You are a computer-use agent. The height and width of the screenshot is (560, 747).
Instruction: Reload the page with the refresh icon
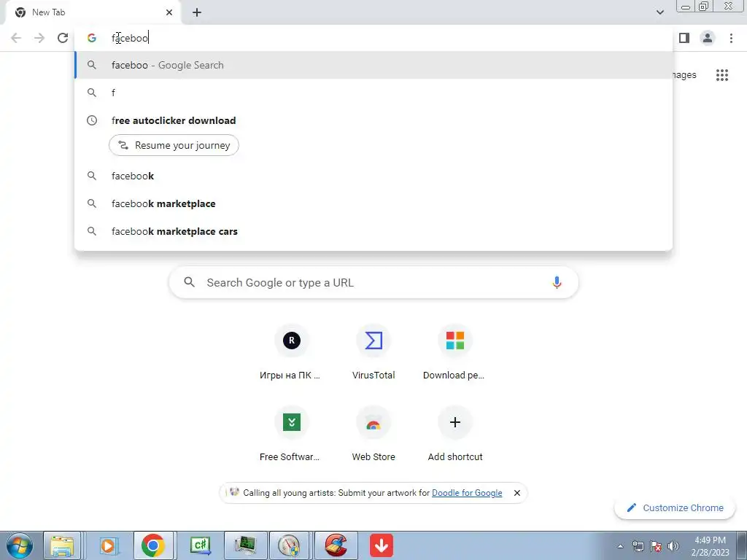63,38
